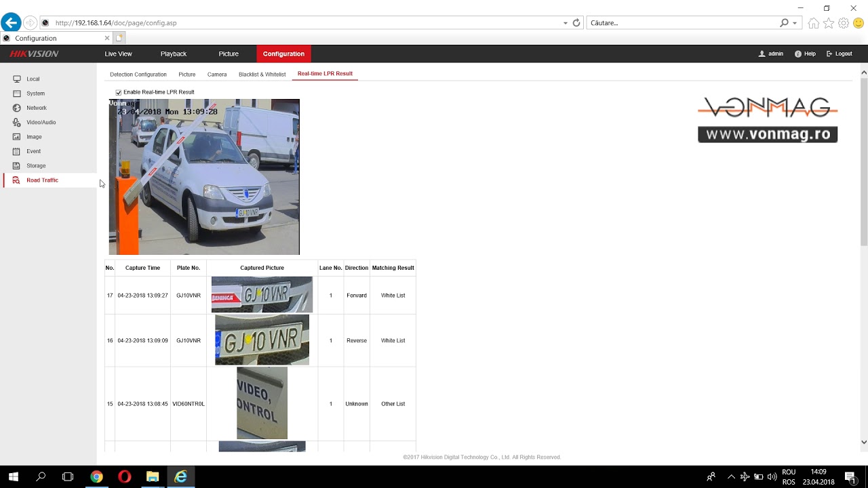
Task: Open Google Chrome from the taskbar
Action: (x=96, y=477)
